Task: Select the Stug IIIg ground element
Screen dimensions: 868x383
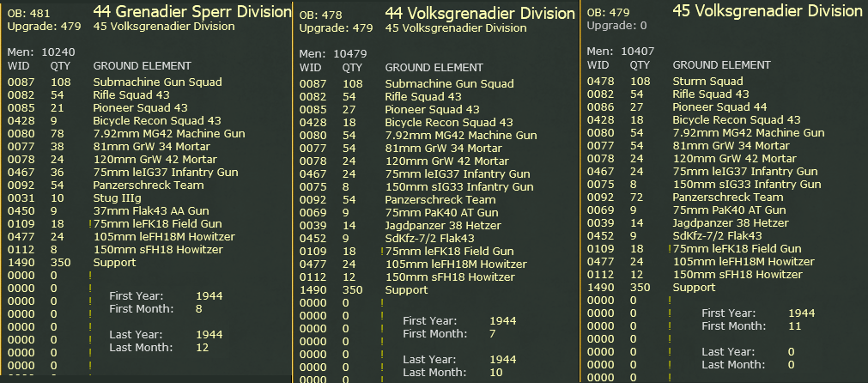Action: (116, 198)
